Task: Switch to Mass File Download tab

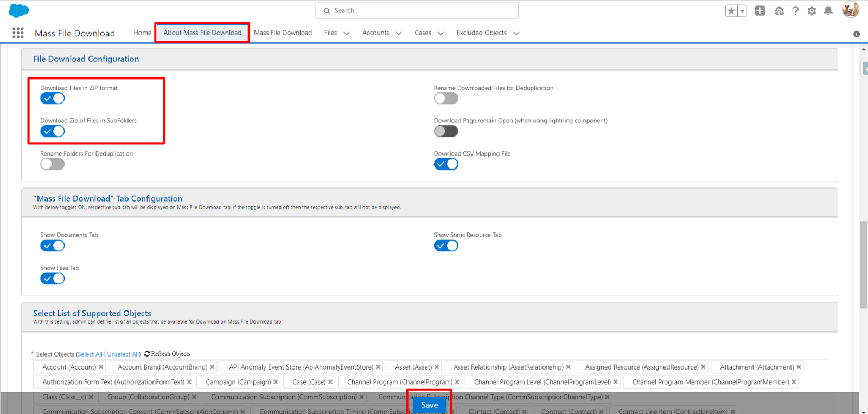Action: click(x=283, y=33)
